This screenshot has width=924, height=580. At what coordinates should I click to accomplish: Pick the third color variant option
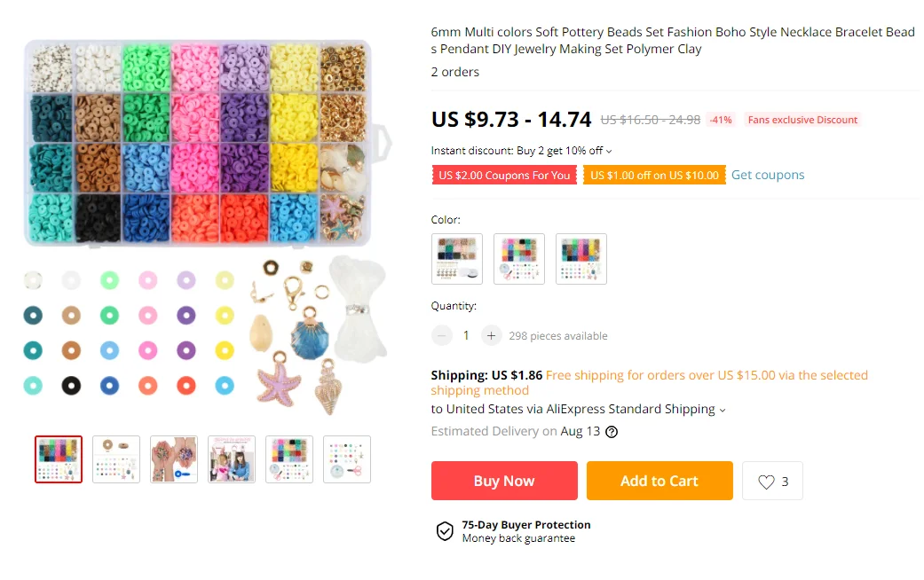581,259
